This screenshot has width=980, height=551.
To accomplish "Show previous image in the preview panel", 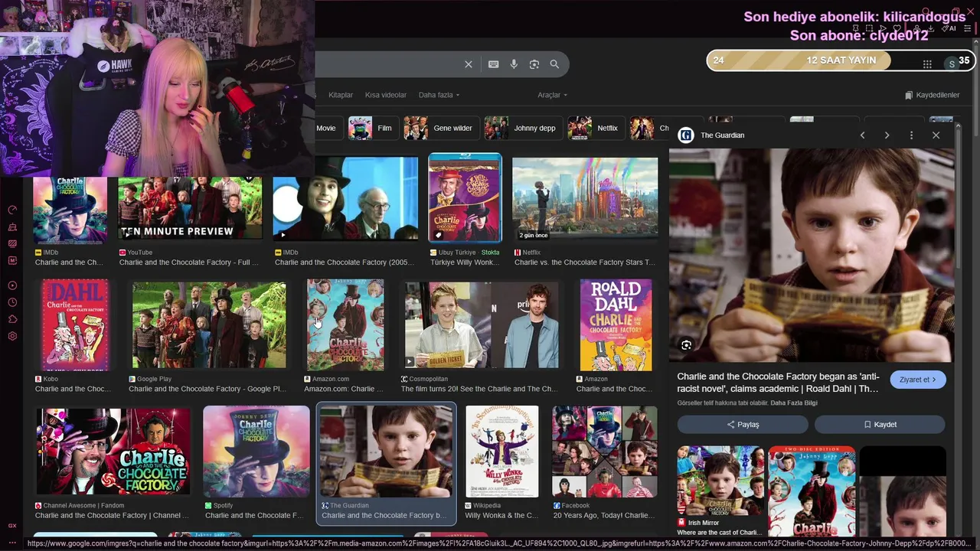I will pyautogui.click(x=862, y=135).
